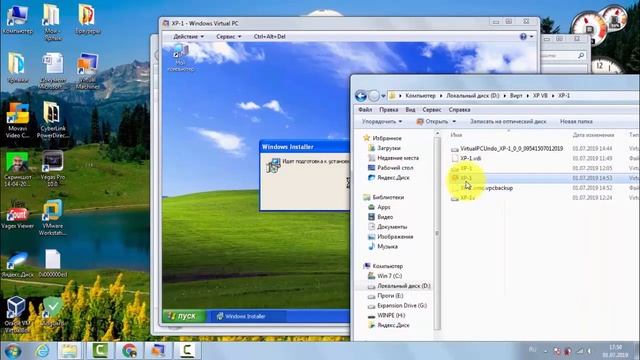Expand arrow after Компьютер in address bar

point(441,96)
